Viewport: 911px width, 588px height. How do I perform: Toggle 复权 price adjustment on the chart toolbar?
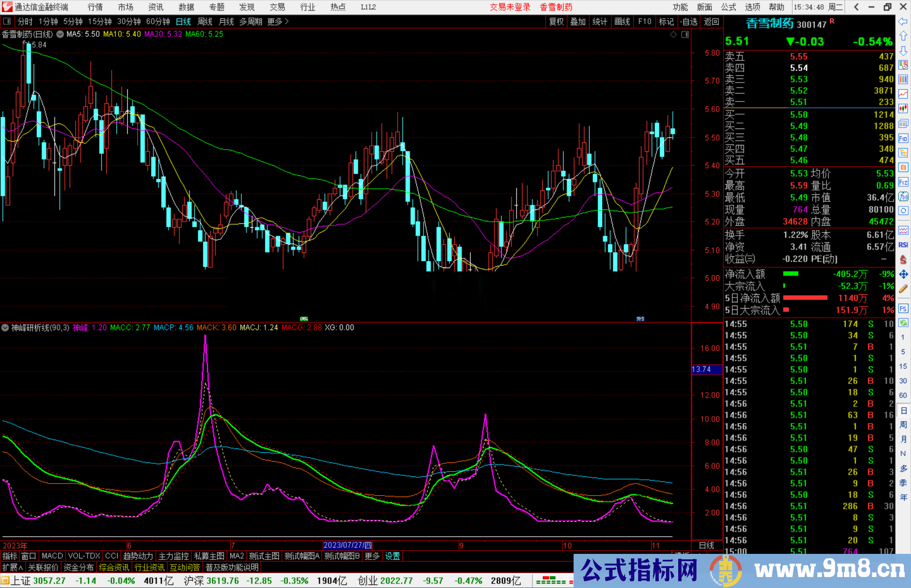click(556, 21)
